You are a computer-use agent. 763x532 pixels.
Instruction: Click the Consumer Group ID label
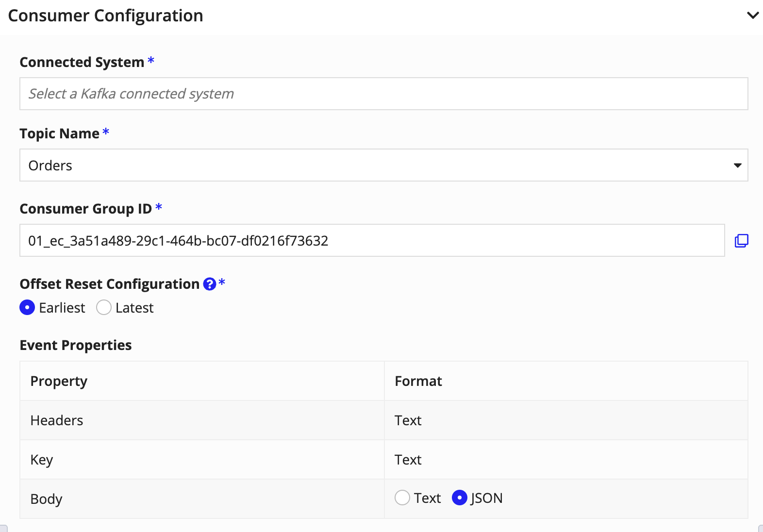86,209
